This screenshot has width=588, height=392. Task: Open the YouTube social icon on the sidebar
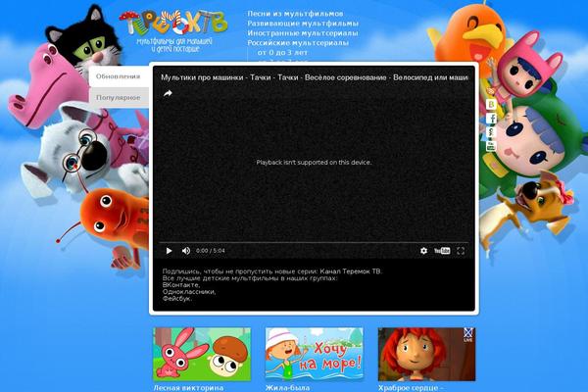(491, 146)
